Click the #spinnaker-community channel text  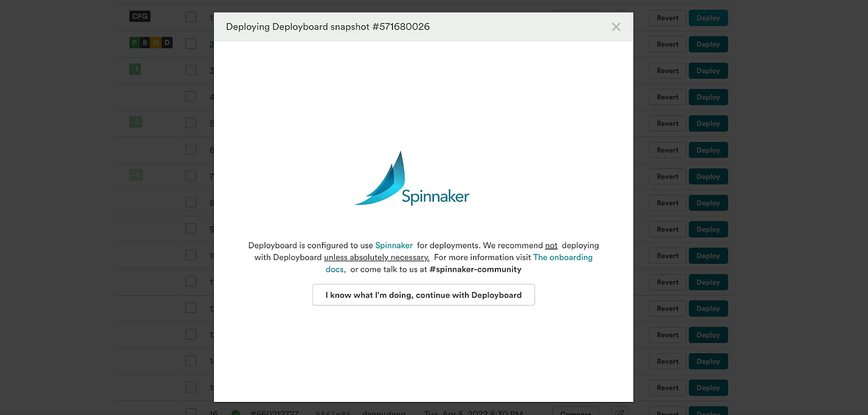pos(475,269)
